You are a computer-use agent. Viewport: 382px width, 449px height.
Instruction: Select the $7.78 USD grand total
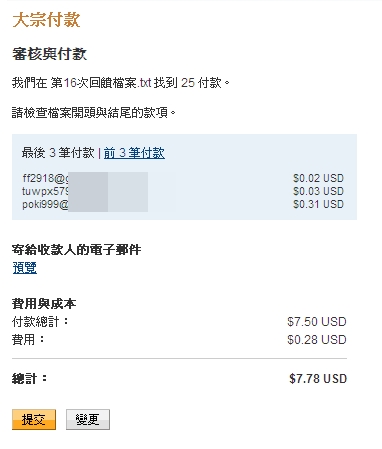318,379
